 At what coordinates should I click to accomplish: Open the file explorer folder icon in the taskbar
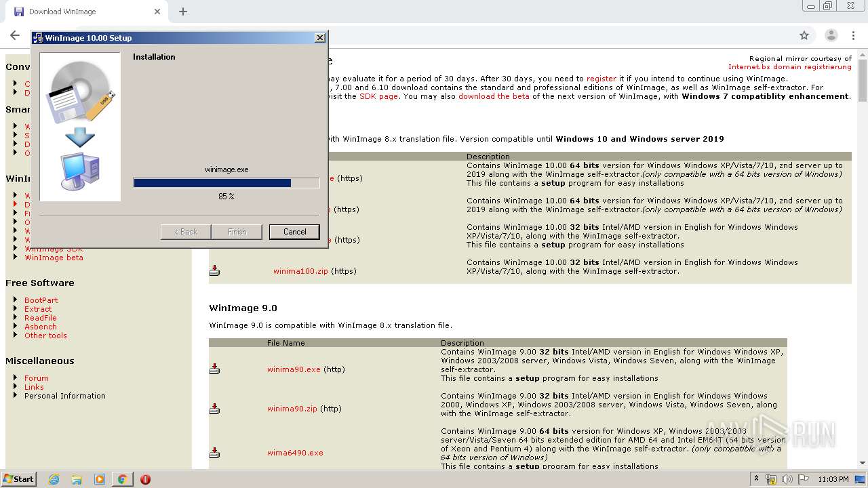pos(77,479)
